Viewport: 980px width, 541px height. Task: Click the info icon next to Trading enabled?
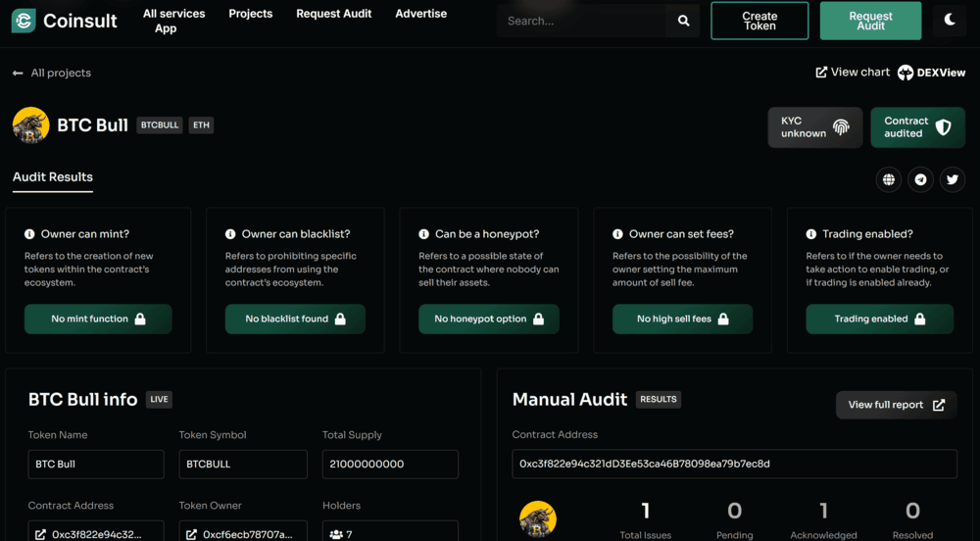[810, 233]
